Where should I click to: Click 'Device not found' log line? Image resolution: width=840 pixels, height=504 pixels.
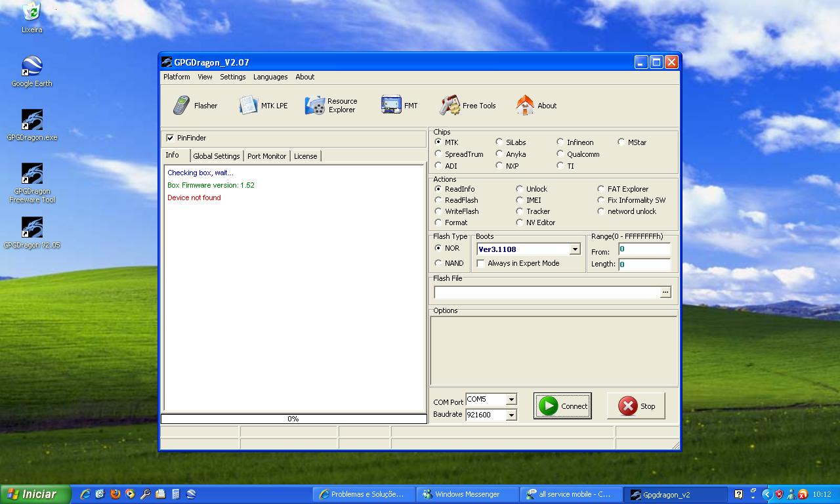point(194,198)
